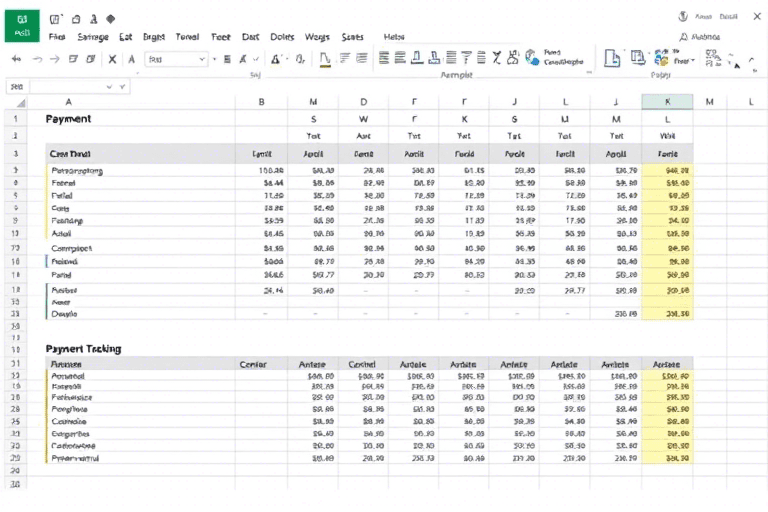Click the diamond icon in the title bar

pos(111,18)
